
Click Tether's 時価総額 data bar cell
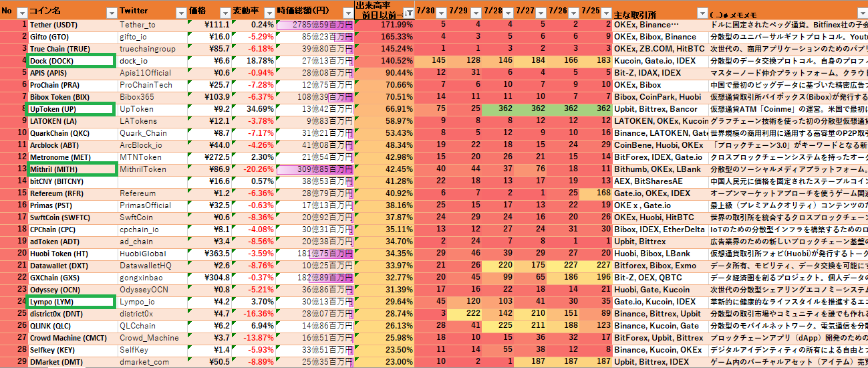point(314,25)
